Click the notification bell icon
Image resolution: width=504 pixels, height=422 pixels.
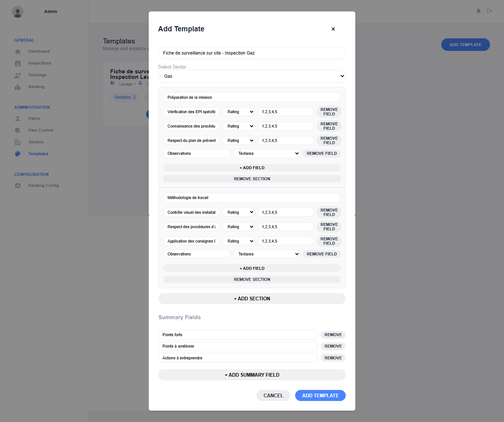coord(478,11)
